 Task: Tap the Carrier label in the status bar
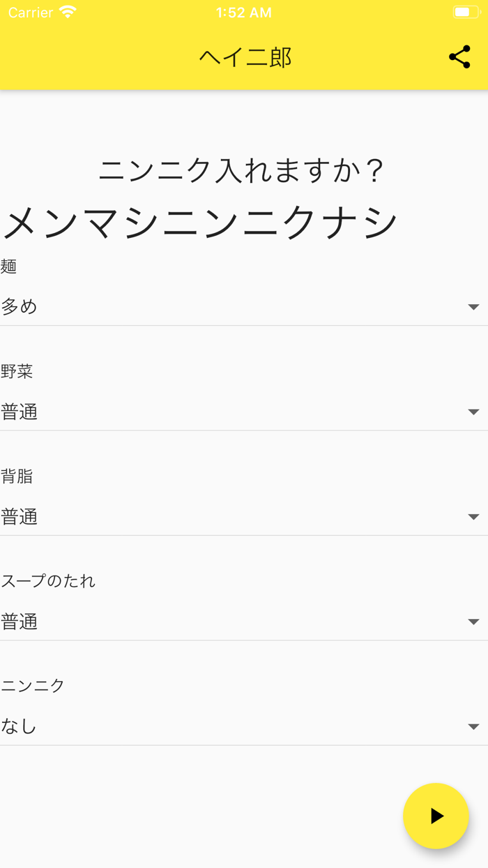(x=28, y=12)
